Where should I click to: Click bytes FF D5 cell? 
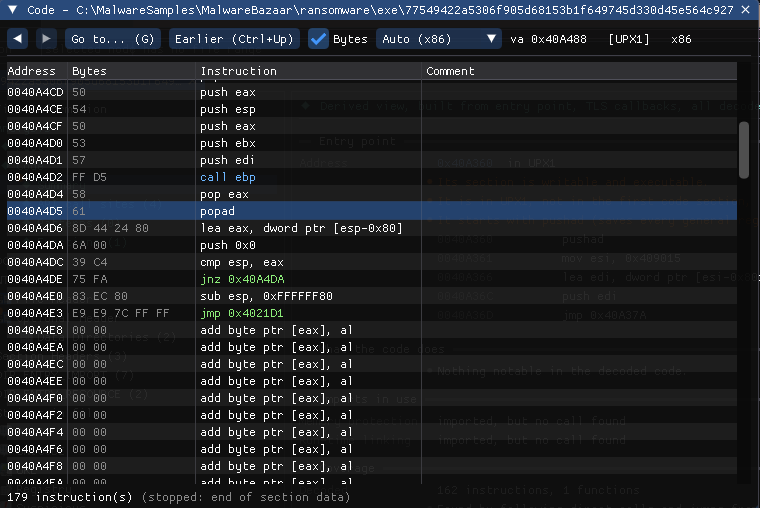[89, 177]
